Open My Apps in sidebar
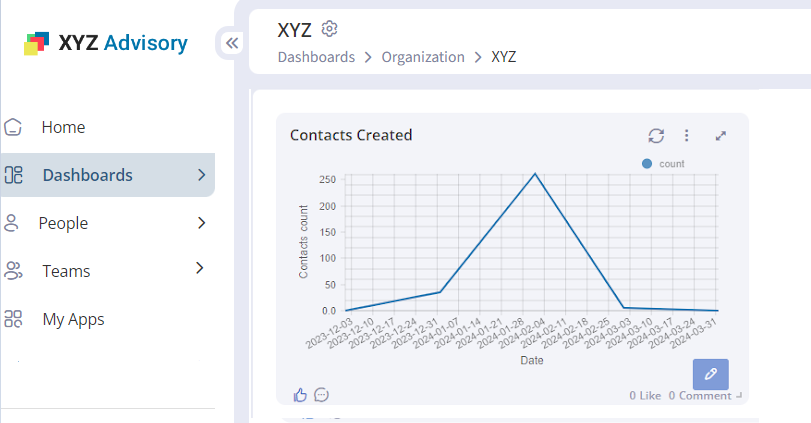 73,319
